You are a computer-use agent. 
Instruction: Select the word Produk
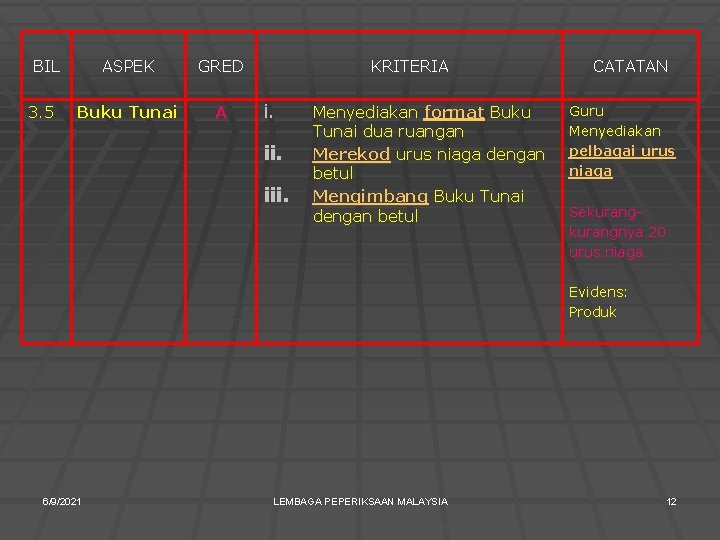(x=592, y=312)
